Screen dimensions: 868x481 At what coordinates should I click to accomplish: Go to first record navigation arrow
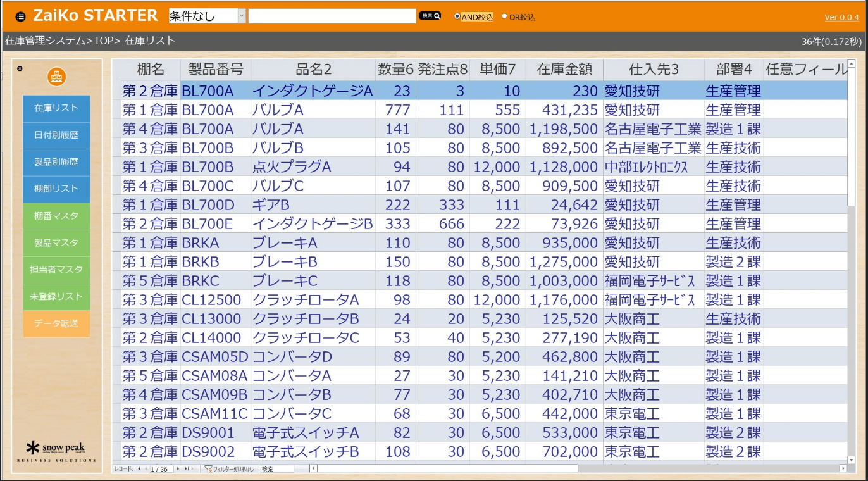click(x=139, y=469)
